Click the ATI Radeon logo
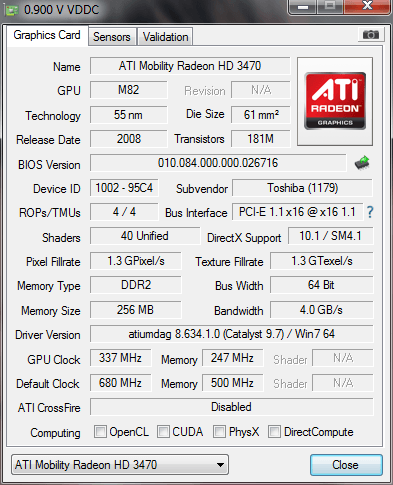This screenshot has width=393, height=485. click(x=335, y=101)
